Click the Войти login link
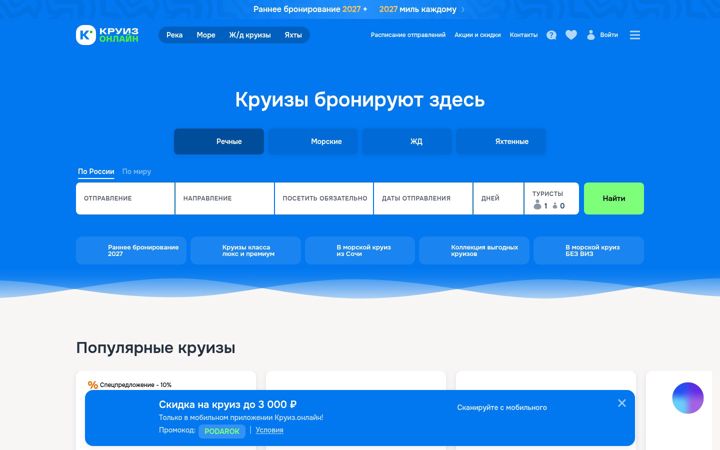This screenshot has width=720, height=450. pyautogui.click(x=609, y=35)
